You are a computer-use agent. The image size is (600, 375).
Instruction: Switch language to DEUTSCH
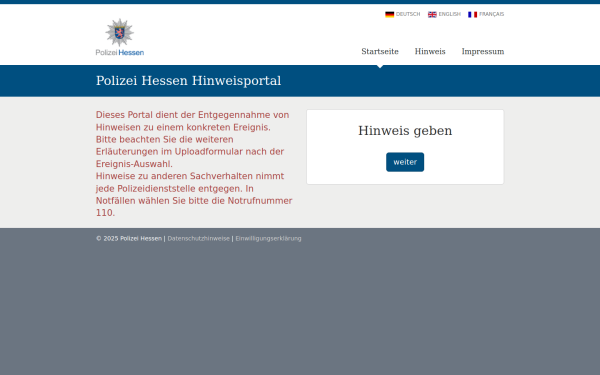coord(408,14)
